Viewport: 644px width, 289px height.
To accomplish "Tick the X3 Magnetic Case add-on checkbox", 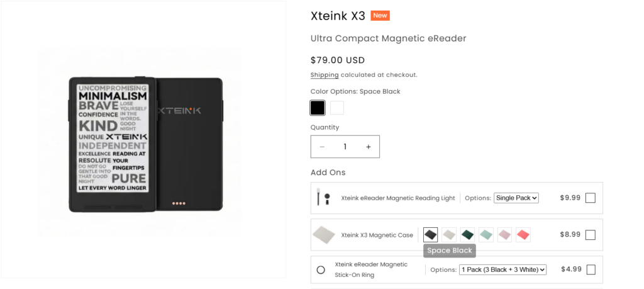I will pyautogui.click(x=590, y=235).
